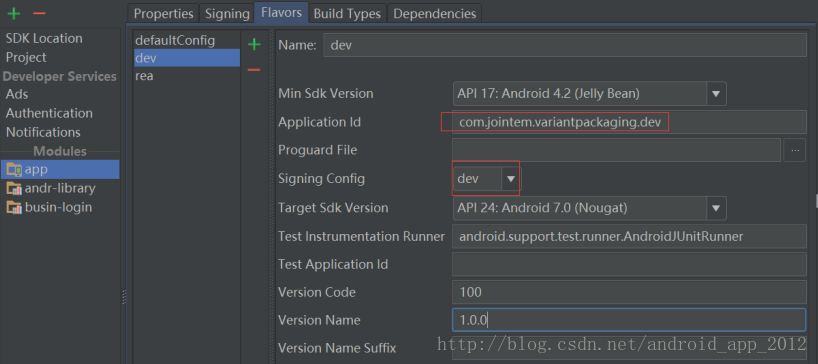The width and height of the screenshot is (818, 364).
Task: Click the Signing Config label
Action: pyautogui.click(x=321, y=179)
